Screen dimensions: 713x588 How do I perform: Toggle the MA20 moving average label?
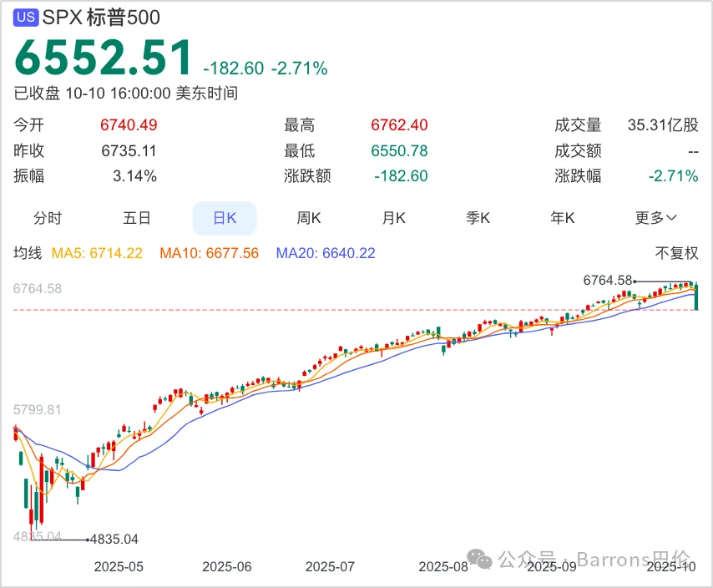pyautogui.click(x=326, y=253)
